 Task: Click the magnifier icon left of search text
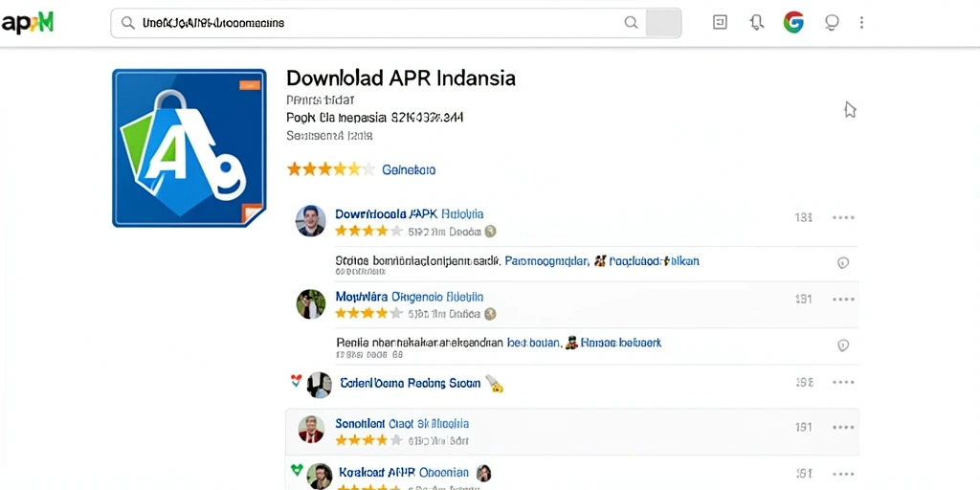(127, 23)
